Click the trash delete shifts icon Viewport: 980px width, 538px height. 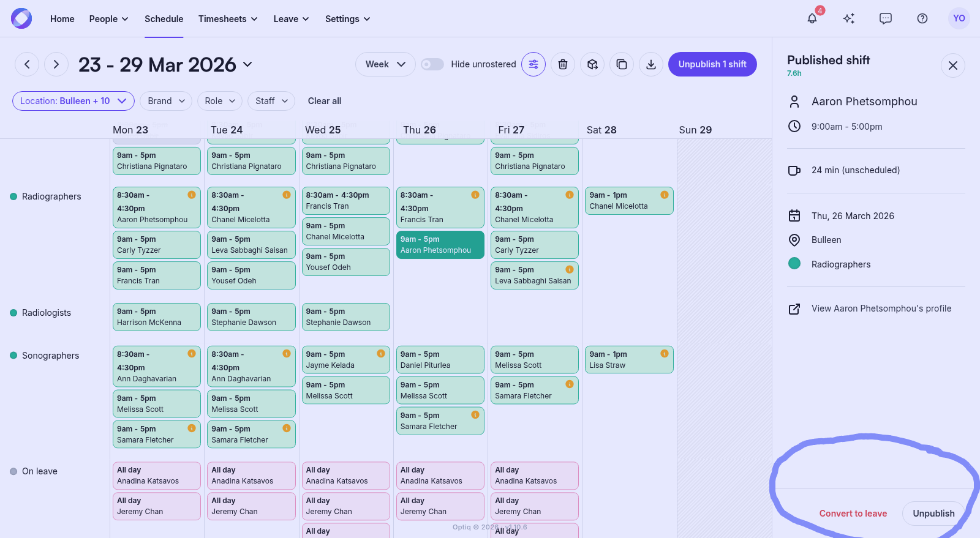pos(563,64)
